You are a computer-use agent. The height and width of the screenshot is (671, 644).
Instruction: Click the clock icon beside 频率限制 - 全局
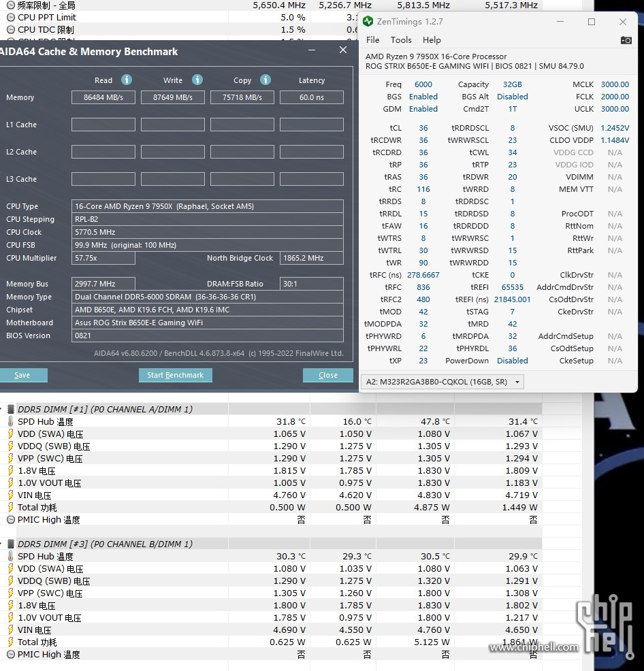pos(11,5)
